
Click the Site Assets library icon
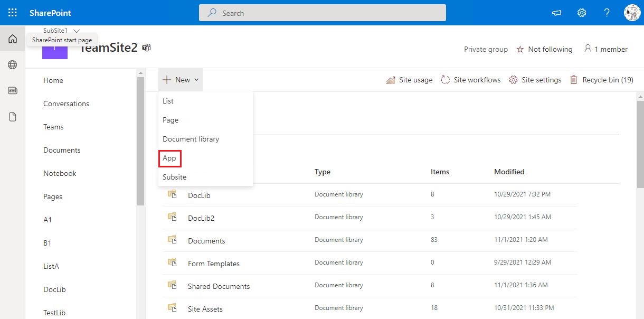pyautogui.click(x=172, y=308)
